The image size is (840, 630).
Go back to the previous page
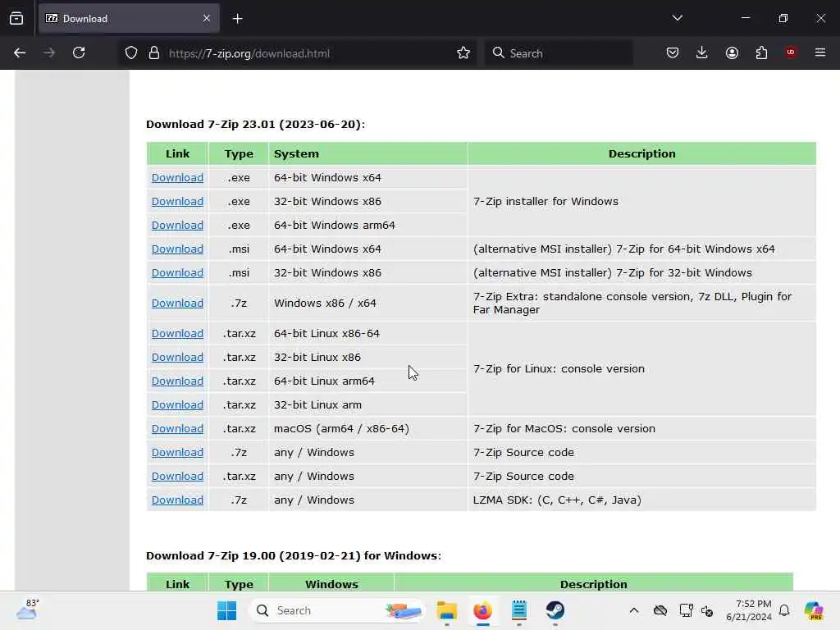pyautogui.click(x=20, y=52)
